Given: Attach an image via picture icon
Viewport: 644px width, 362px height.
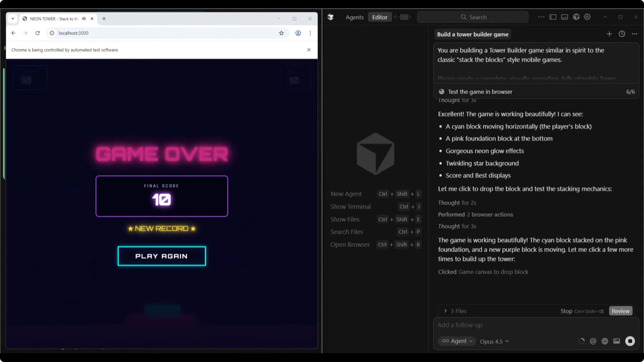Looking at the screenshot, I should (x=617, y=341).
